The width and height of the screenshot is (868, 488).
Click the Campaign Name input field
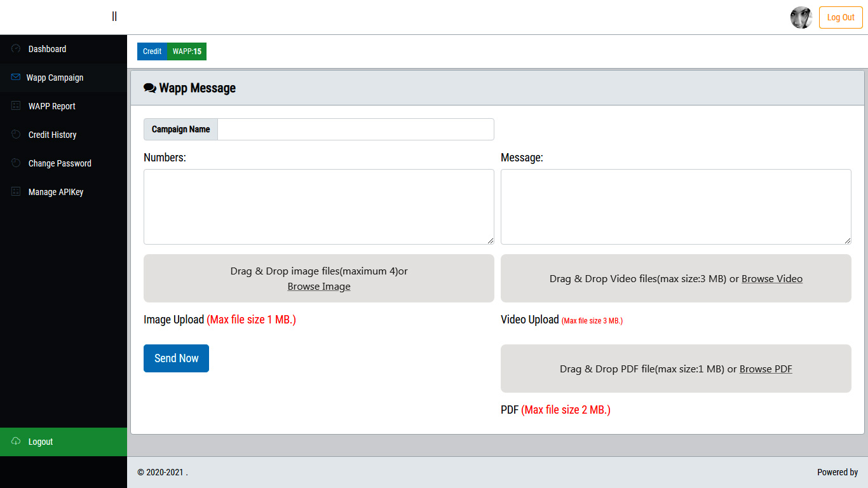click(356, 129)
